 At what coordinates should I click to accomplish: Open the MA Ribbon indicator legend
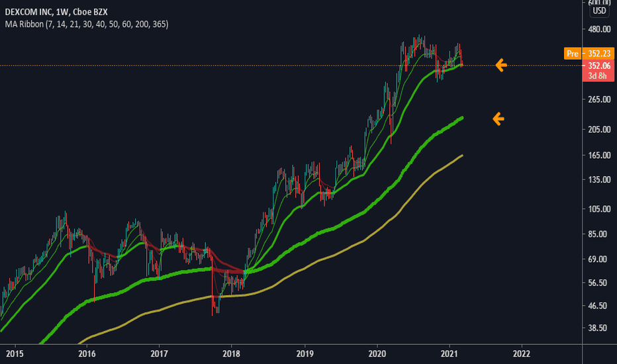87,24
